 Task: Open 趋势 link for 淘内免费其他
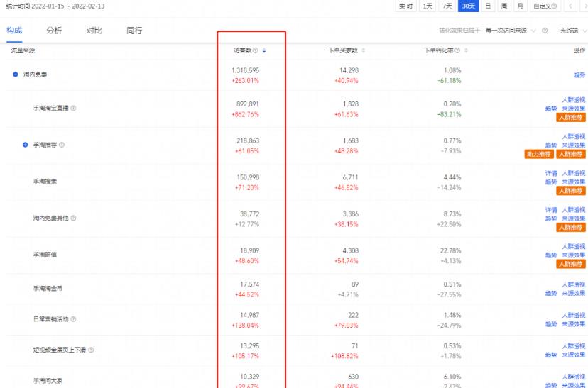click(551, 218)
